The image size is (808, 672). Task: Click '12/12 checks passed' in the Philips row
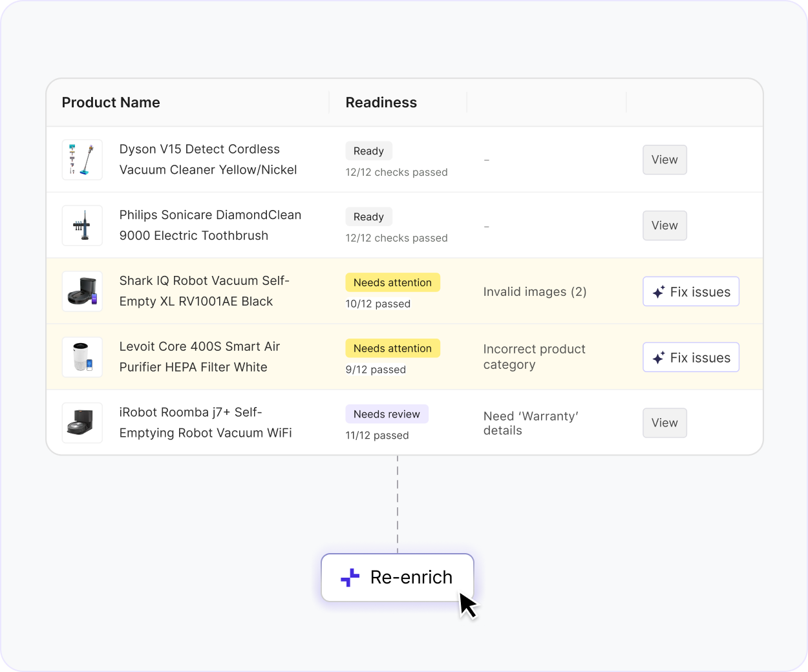click(x=396, y=238)
